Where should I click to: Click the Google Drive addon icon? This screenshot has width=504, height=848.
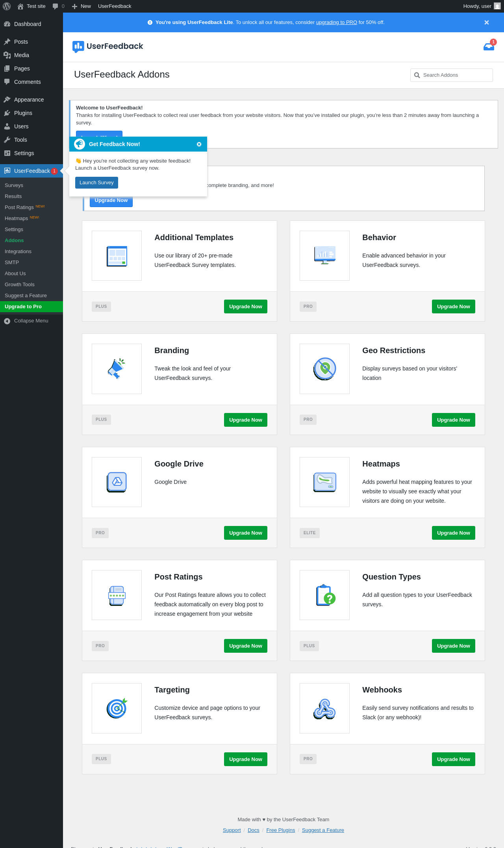point(117,482)
